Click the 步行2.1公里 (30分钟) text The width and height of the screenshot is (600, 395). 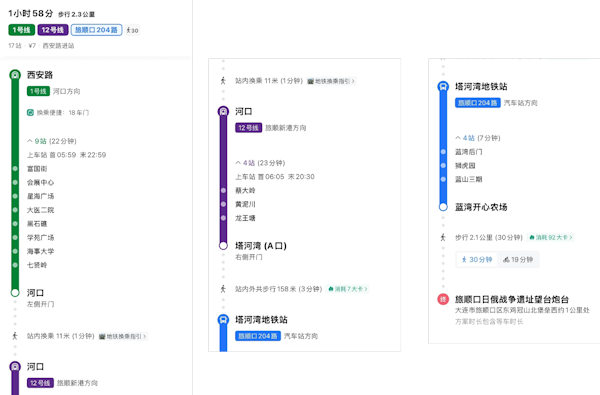pos(489,237)
